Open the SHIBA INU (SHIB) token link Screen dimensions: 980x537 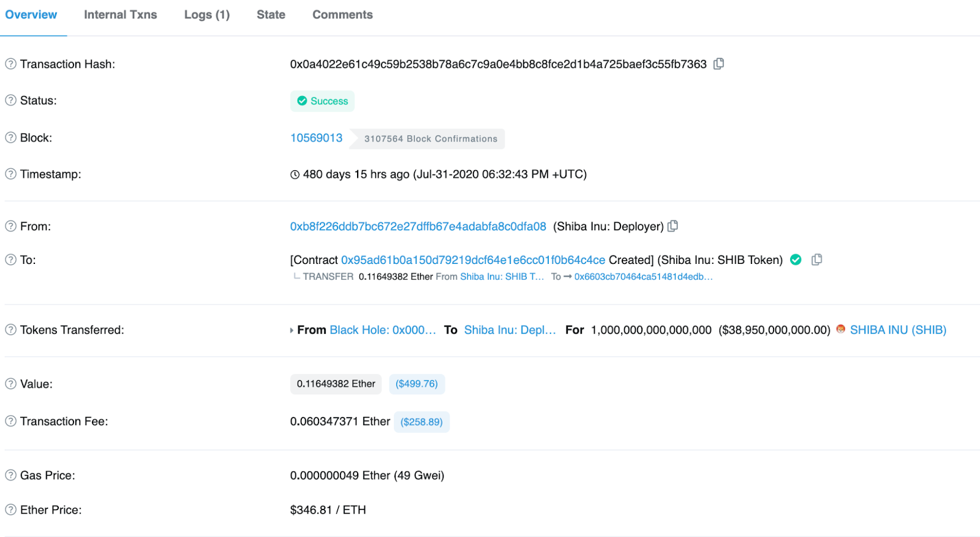pos(898,330)
